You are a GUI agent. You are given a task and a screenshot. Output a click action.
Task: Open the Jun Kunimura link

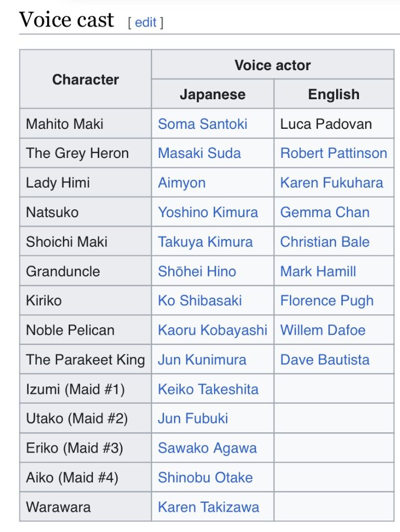(202, 360)
